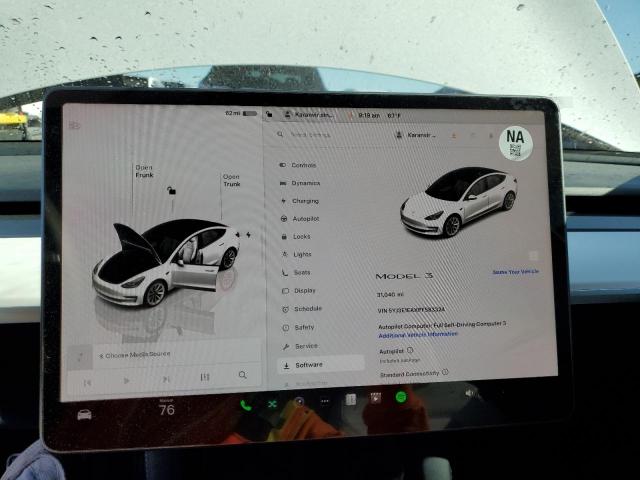Open the Additional Vehicle Information link
Screen dimensions: 640x480
pyautogui.click(x=418, y=335)
